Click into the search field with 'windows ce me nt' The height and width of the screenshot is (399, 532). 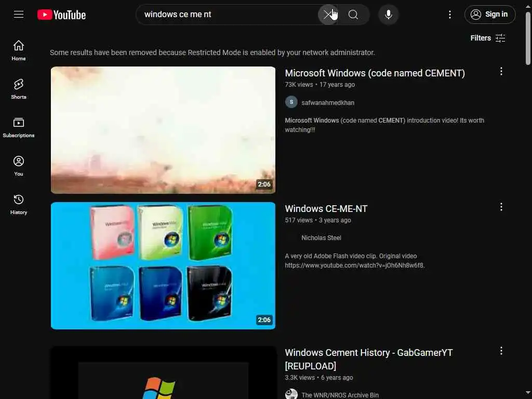click(x=228, y=15)
